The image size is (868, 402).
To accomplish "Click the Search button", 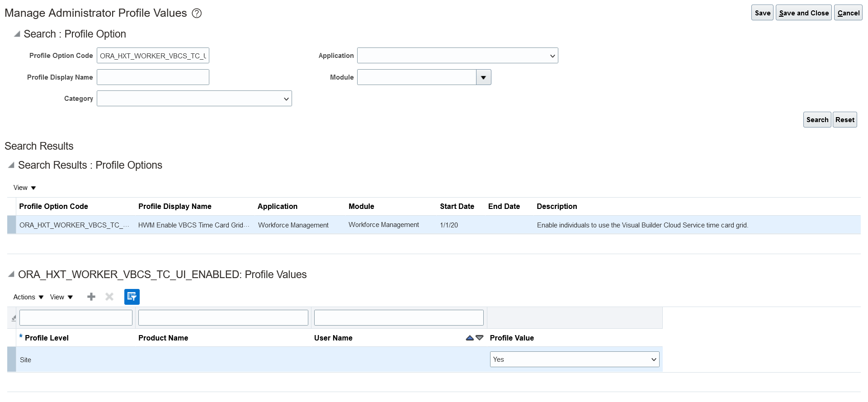I will (x=817, y=120).
